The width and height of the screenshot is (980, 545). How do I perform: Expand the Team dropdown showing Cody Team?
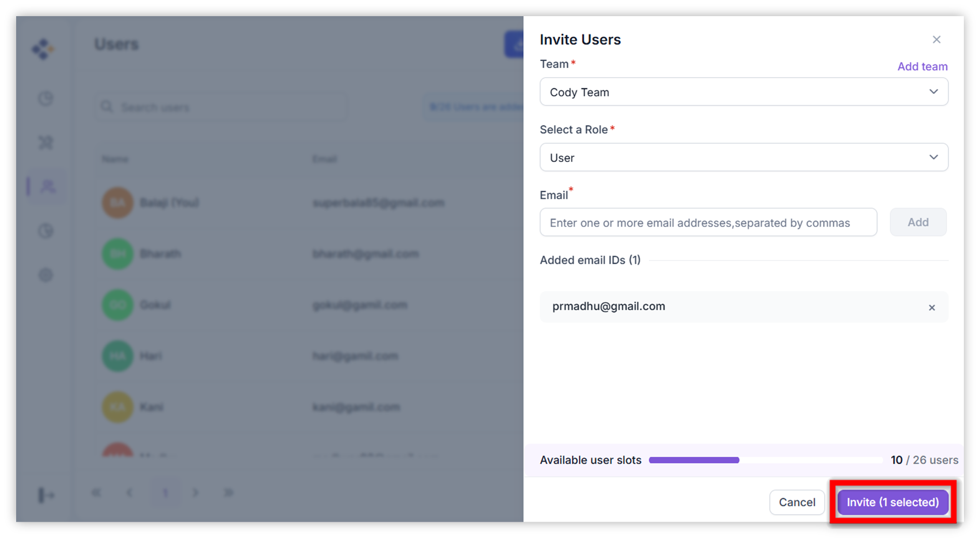(x=743, y=92)
